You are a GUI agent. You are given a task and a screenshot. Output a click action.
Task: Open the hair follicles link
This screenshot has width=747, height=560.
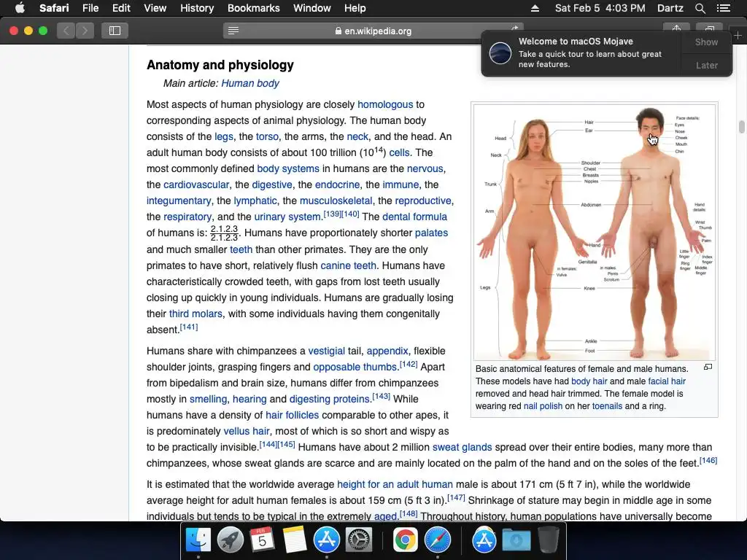click(292, 415)
